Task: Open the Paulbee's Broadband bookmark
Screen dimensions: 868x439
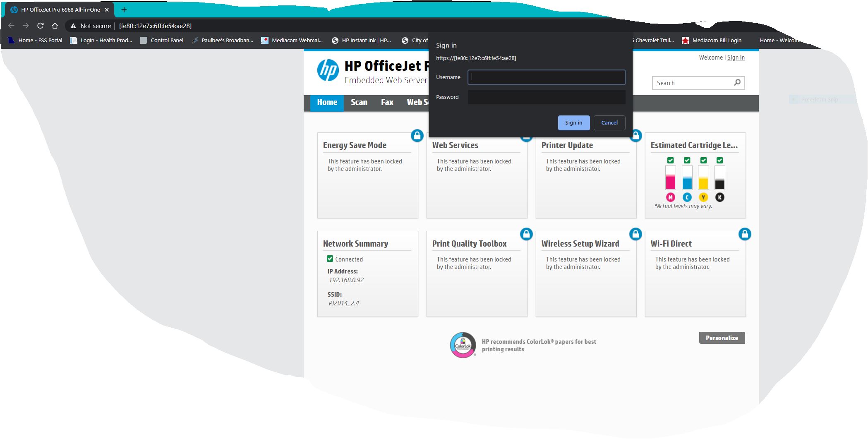Action: 222,40
